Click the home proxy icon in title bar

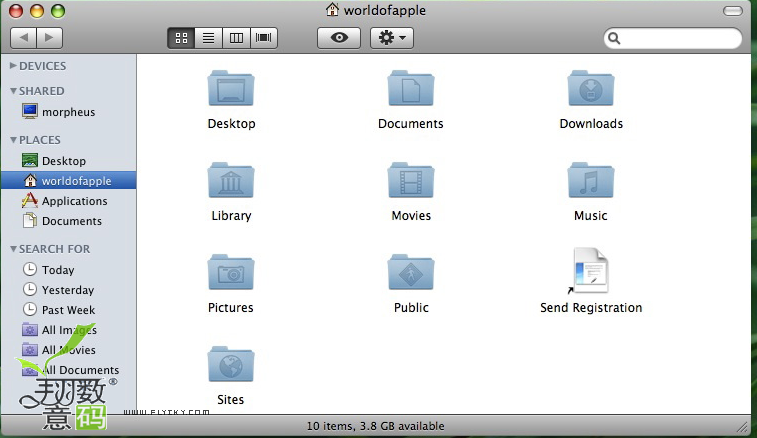tap(332, 10)
